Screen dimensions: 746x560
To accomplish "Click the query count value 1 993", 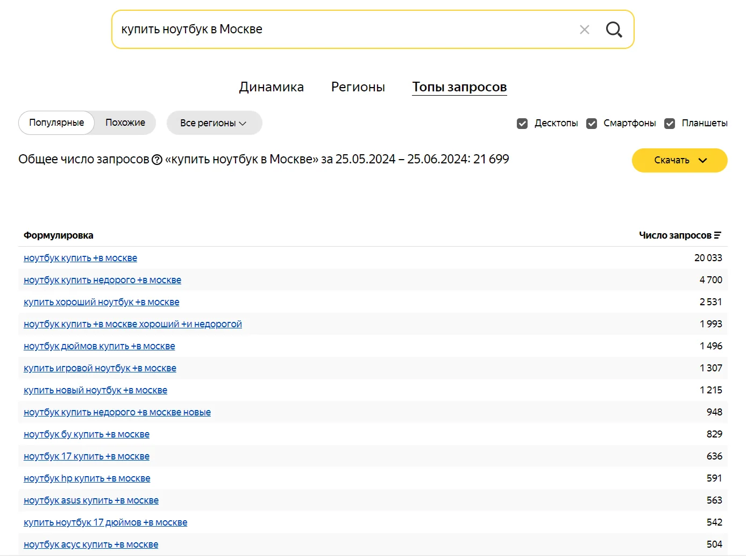I will tap(711, 324).
